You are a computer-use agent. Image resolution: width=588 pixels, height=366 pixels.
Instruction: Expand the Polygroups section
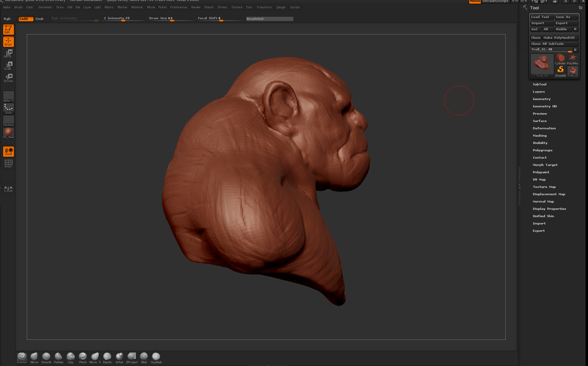click(543, 150)
